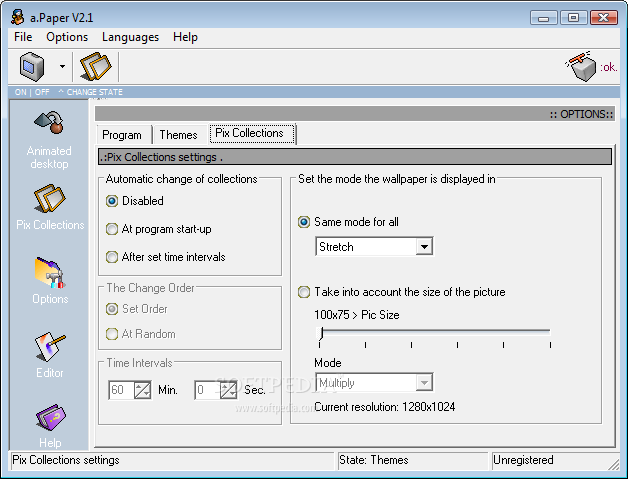This screenshot has width=628, height=479.
Task: Select At Random radio button
Action: [x=141, y=334]
